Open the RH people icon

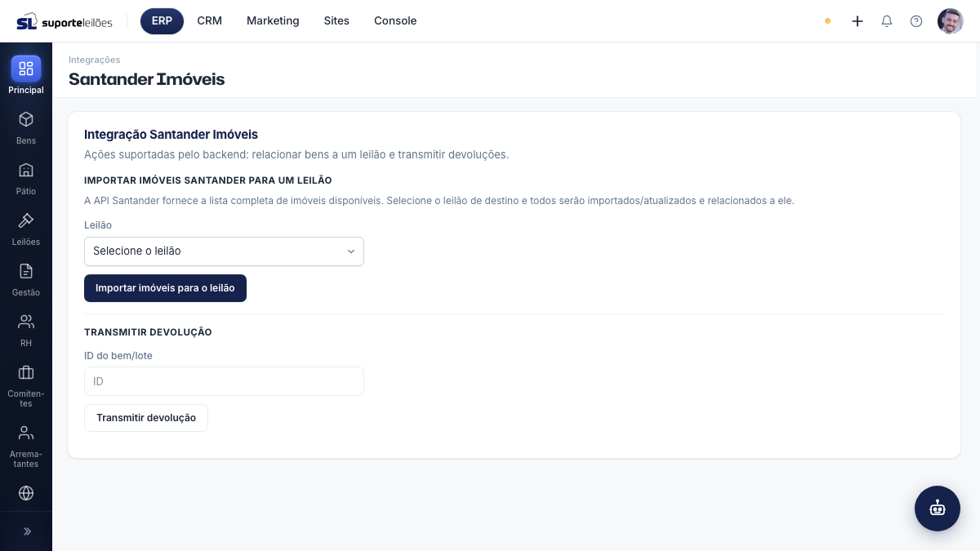point(26,322)
